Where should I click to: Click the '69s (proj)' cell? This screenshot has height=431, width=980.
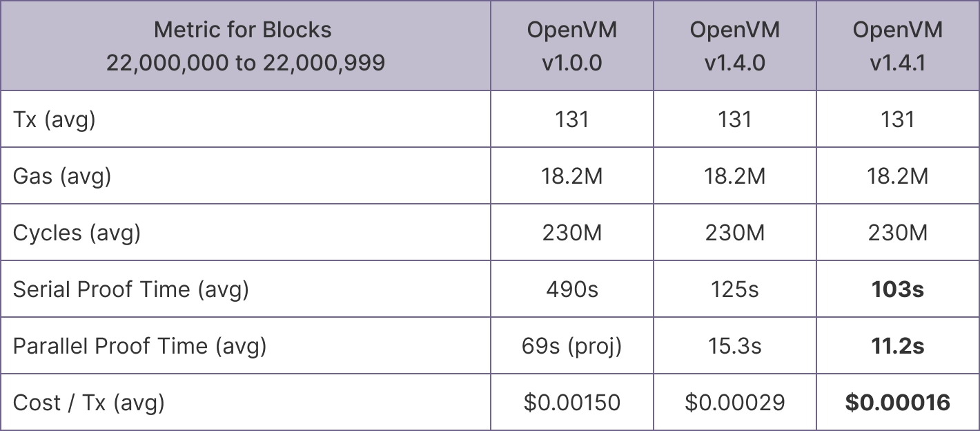[x=571, y=346]
